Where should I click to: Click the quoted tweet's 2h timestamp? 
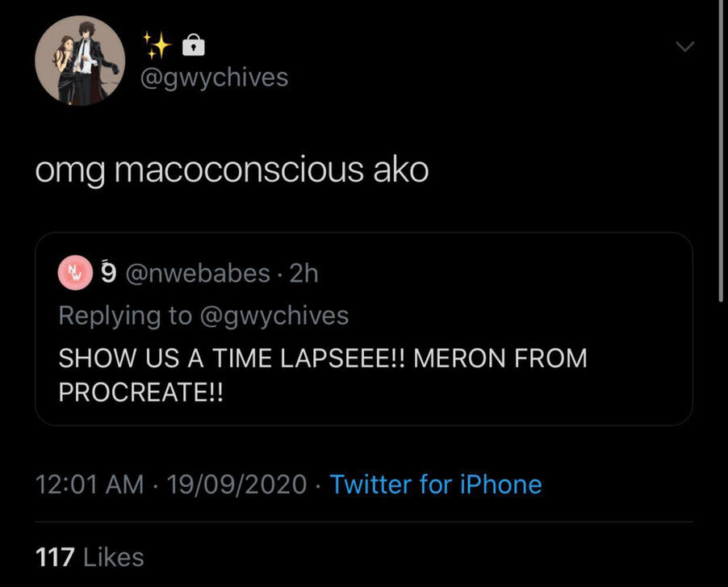coord(304,274)
